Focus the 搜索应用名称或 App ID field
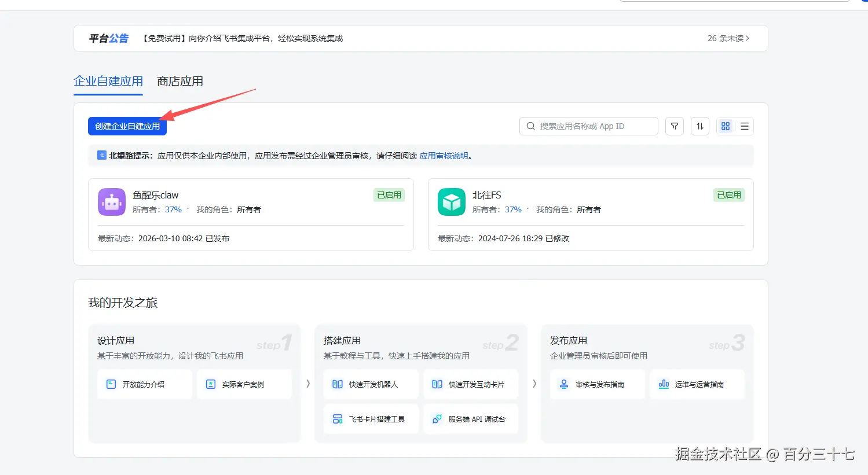The width and height of the screenshot is (868, 475). coord(589,126)
